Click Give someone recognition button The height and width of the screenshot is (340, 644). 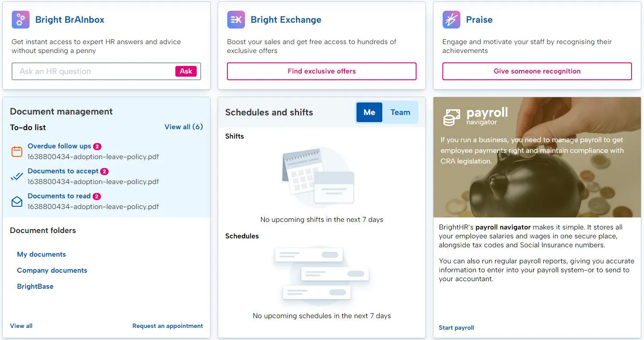[537, 71]
